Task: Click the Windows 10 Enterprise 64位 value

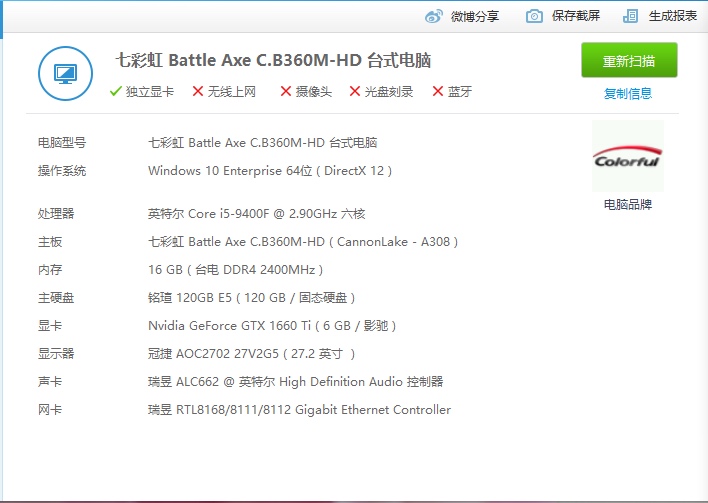Action: tap(270, 171)
